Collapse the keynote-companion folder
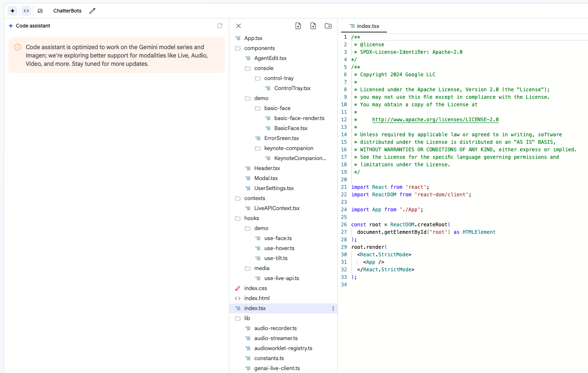The image size is (588, 373). pyautogui.click(x=288, y=148)
